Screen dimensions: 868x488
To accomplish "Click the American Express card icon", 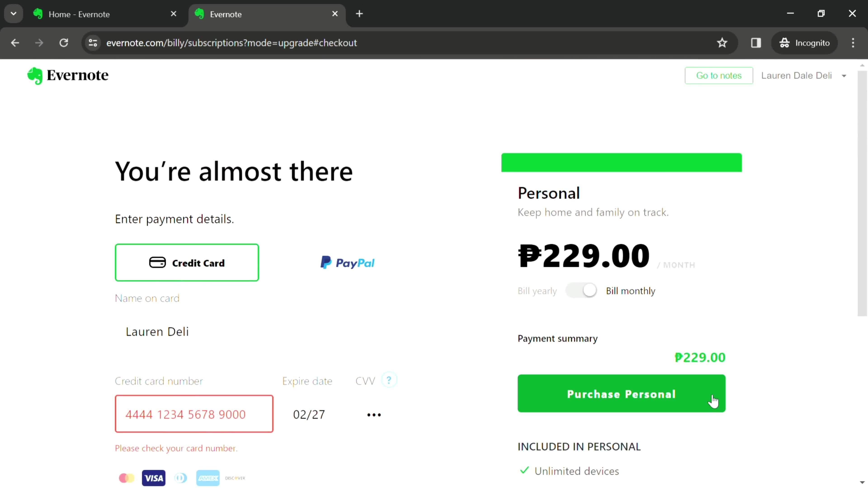I will click(x=208, y=477).
